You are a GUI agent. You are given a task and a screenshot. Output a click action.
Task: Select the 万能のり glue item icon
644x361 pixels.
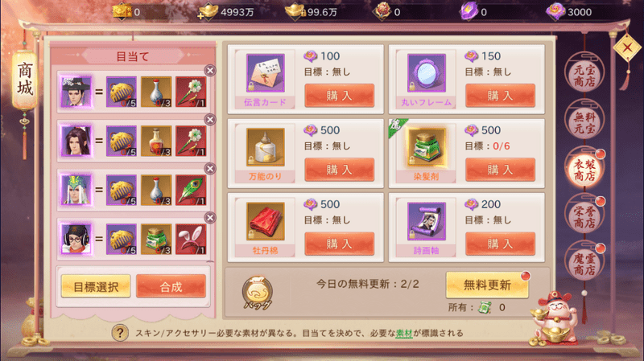266,147
